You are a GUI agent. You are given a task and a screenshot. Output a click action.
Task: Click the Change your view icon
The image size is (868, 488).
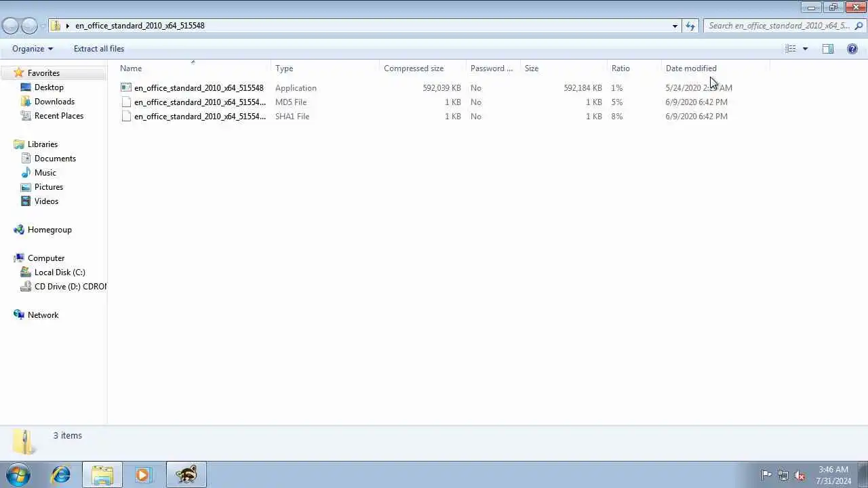(x=791, y=49)
